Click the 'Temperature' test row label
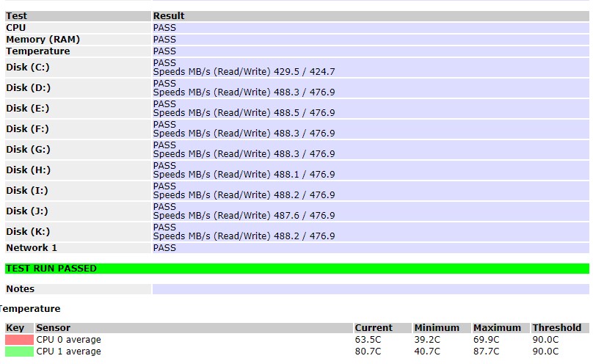593x364 pixels. coord(38,51)
